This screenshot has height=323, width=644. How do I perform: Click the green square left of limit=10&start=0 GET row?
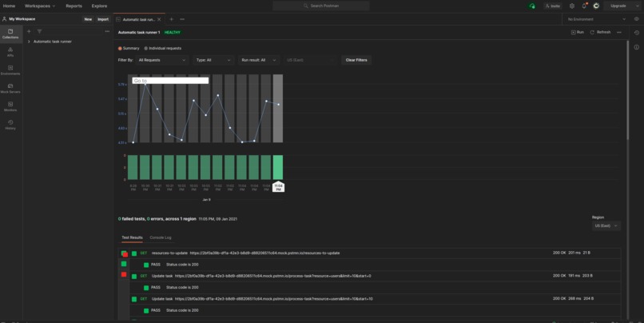pos(134,276)
